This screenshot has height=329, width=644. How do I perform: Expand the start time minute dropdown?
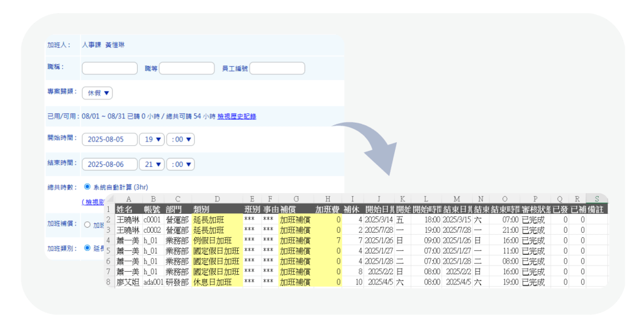pyautogui.click(x=180, y=140)
